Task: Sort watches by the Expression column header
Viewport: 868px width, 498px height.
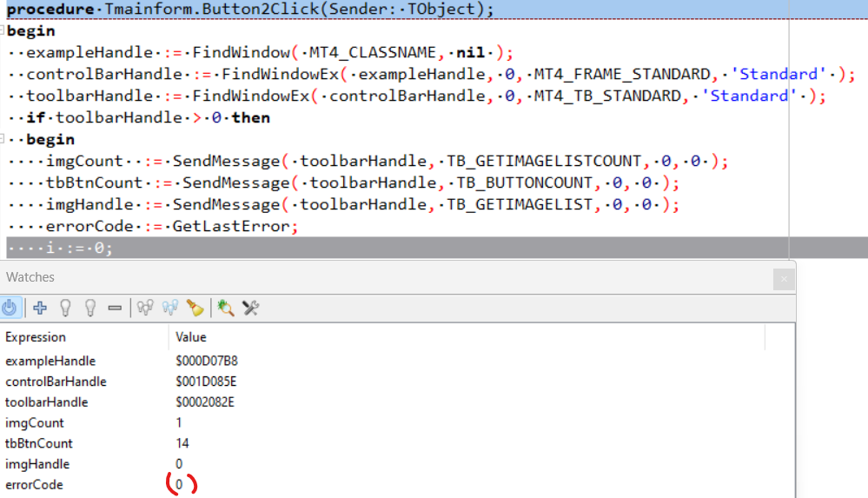Action: (36, 337)
